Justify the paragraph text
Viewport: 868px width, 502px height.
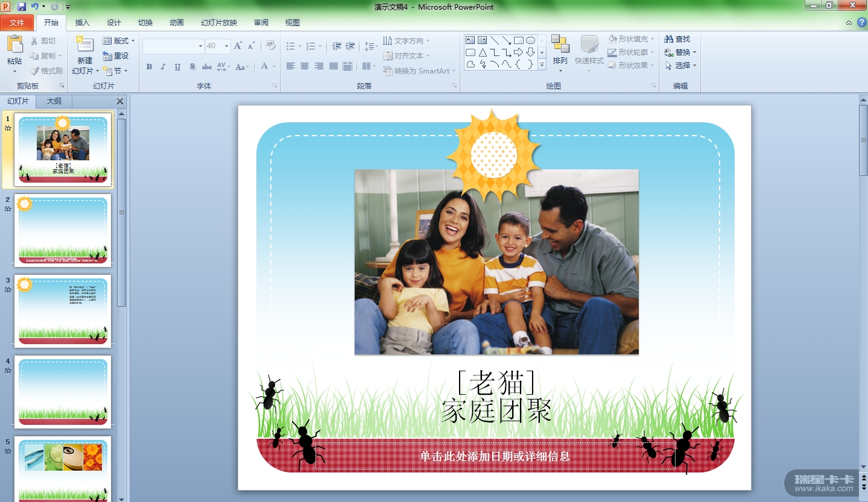tap(333, 66)
